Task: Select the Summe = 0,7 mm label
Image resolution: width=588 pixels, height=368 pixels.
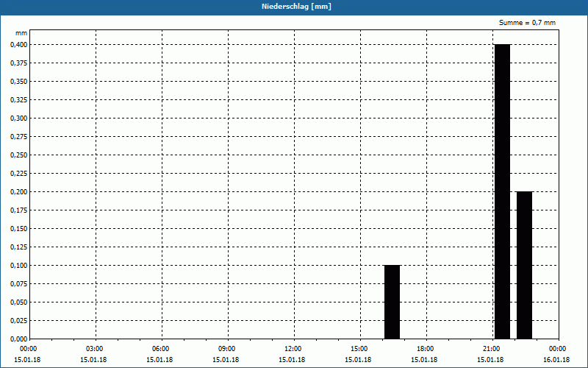Action: [527, 23]
